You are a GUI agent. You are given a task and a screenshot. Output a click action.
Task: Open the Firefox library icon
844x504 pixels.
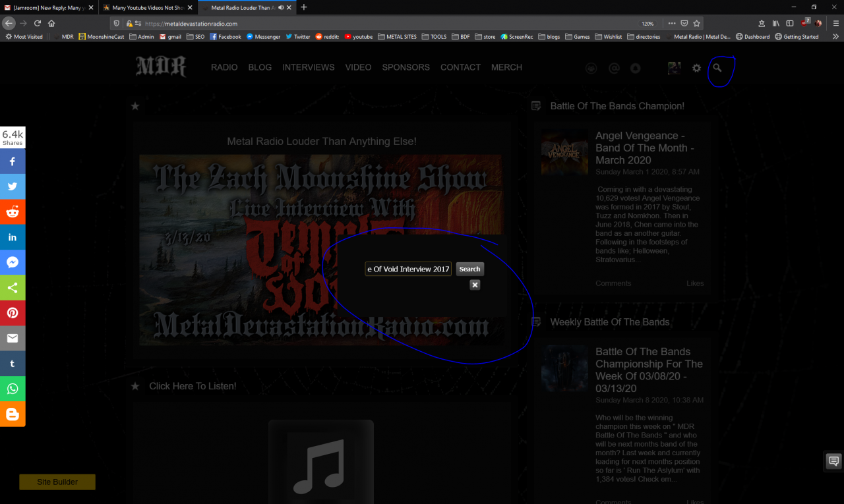pos(776,23)
